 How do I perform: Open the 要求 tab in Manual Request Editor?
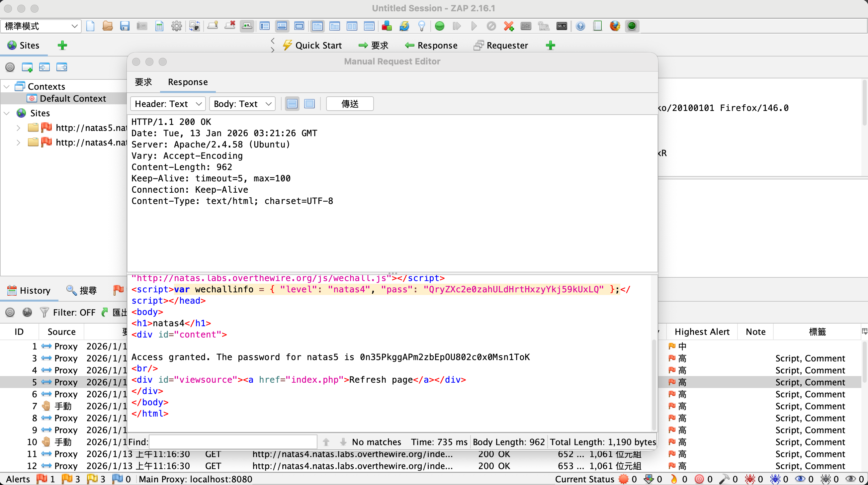(143, 82)
